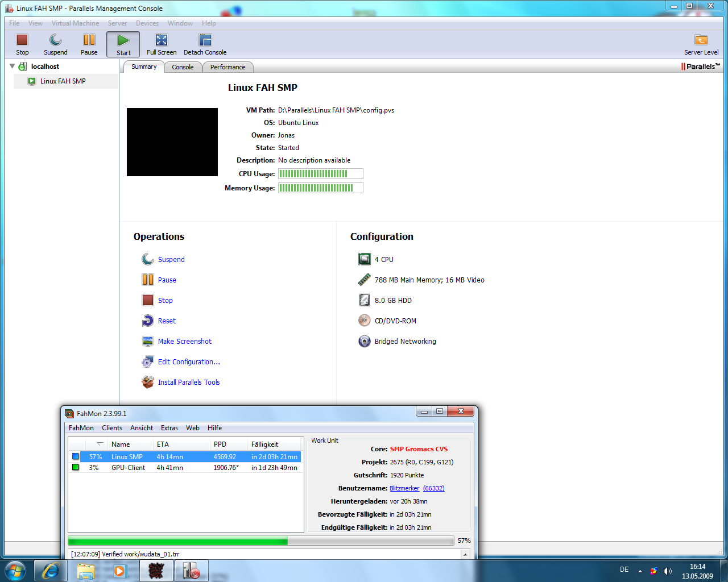
Task: Click the black VM screen thumbnail
Action: click(x=172, y=142)
